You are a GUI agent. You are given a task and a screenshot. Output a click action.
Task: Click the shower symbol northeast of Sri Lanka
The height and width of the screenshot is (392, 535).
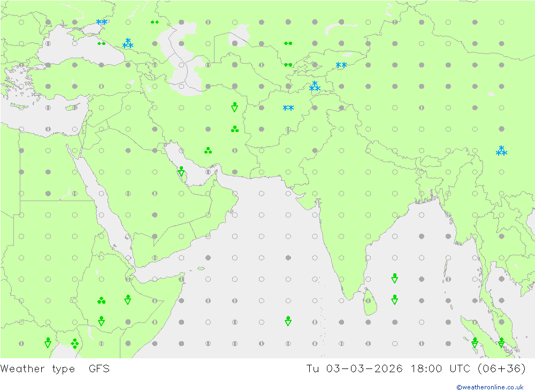pos(394,278)
